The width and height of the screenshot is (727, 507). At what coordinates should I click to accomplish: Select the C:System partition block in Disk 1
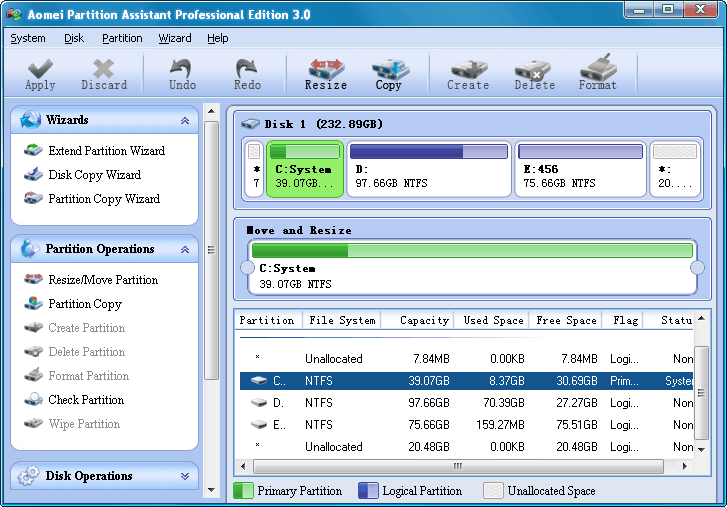(x=305, y=169)
